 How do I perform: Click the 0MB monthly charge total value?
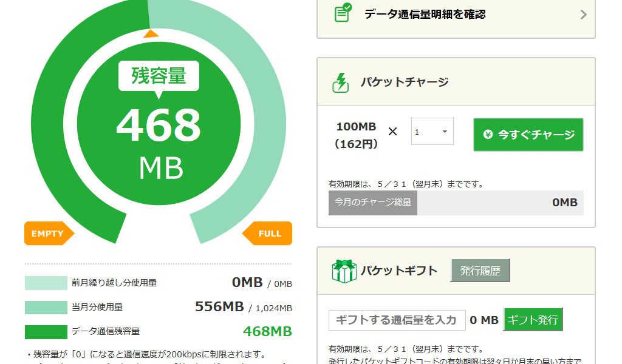pyautogui.click(x=565, y=203)
